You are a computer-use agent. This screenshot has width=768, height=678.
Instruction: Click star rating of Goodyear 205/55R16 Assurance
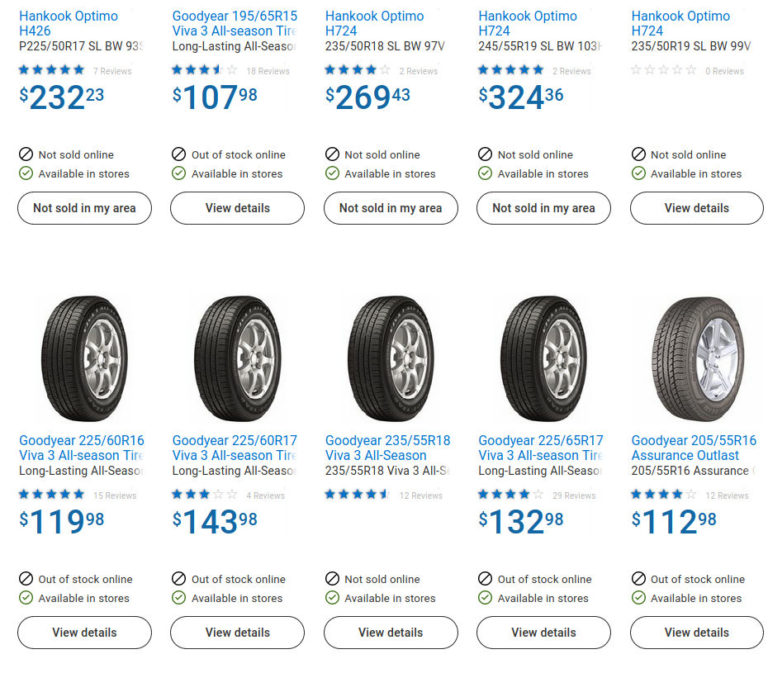click(664, 494)
